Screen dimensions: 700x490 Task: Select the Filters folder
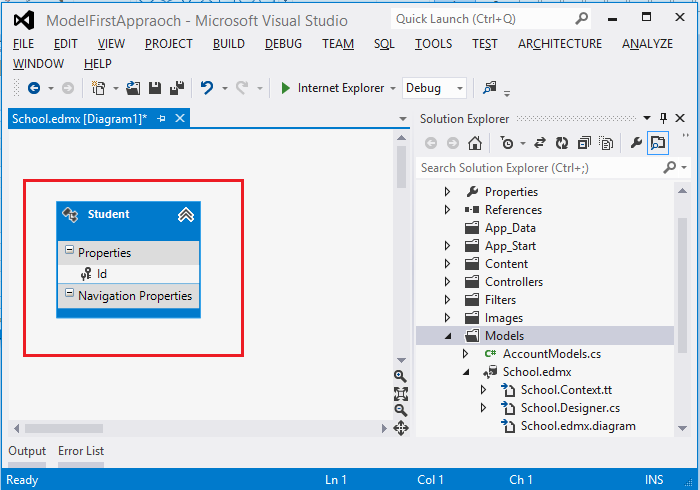pos(500,300)
